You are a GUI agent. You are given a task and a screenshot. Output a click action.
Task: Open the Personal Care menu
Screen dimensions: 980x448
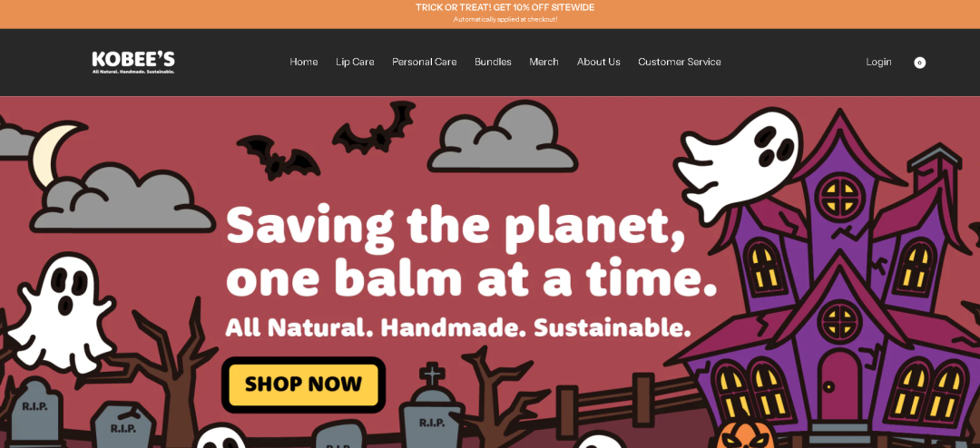pos(425,62)
